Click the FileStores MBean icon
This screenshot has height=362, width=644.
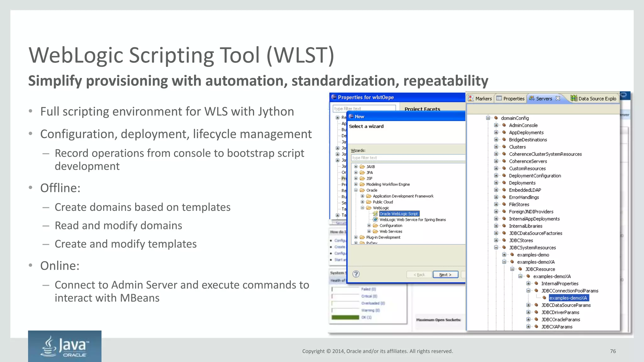pyautogui.click(x=504, y=204)
